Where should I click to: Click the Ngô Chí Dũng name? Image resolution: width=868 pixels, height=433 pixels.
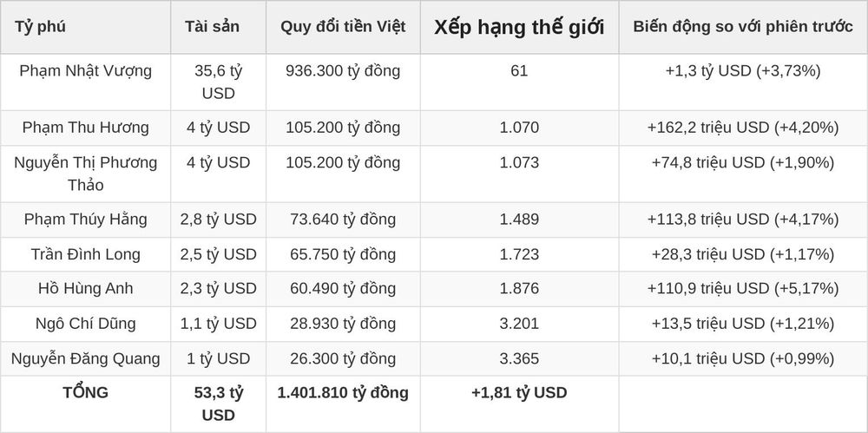pos(85,324)
